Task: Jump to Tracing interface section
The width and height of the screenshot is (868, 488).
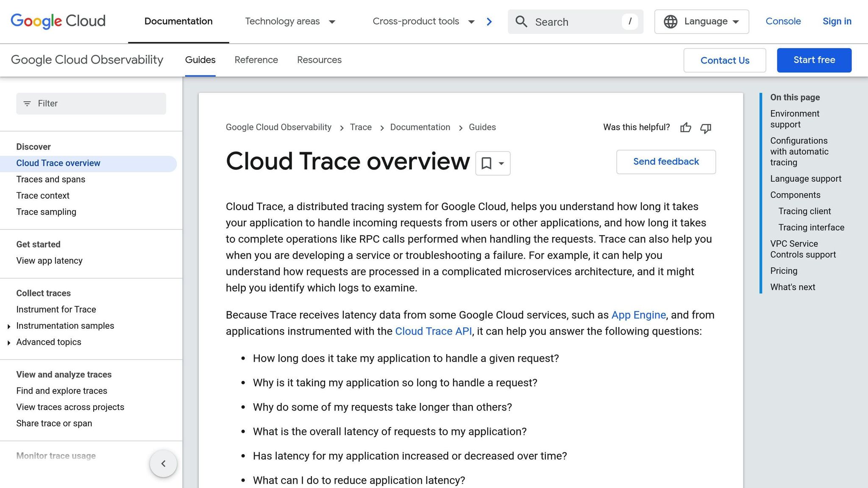Action: click(x=811, y=228)
